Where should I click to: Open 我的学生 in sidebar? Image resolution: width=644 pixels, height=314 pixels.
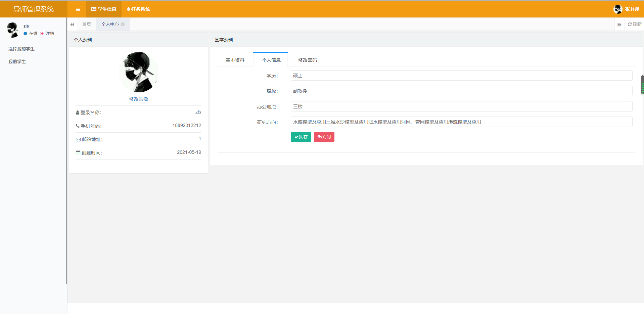click(17, 62)
